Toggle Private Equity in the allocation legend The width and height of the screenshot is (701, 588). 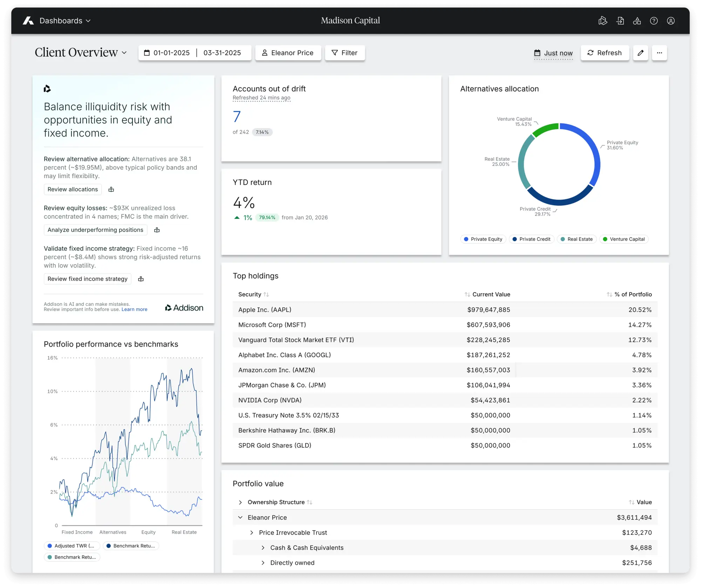483,239
